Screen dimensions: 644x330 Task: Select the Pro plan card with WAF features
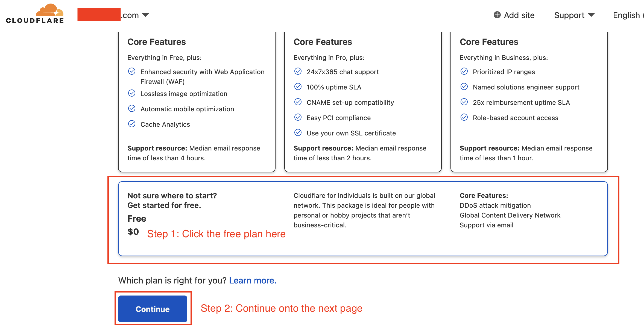(197, 102)
